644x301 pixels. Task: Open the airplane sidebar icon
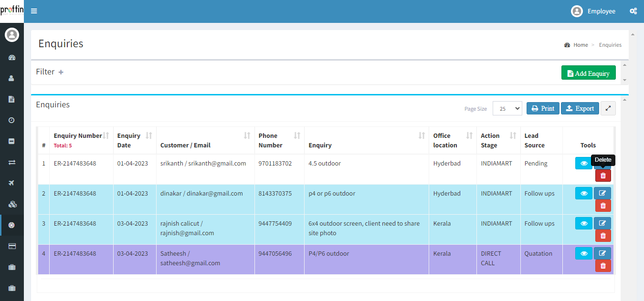(12, 183)
